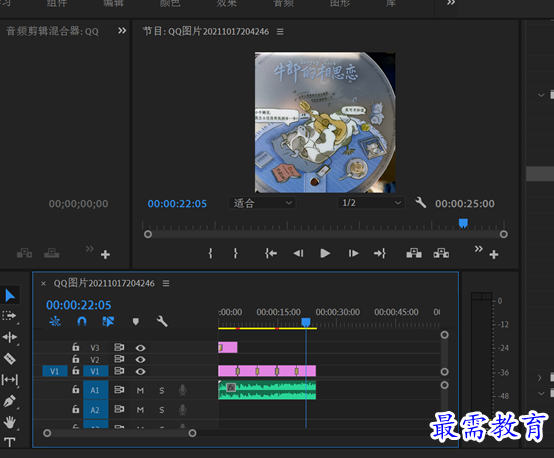Select the Track Select Forward tool

point(9,316)
